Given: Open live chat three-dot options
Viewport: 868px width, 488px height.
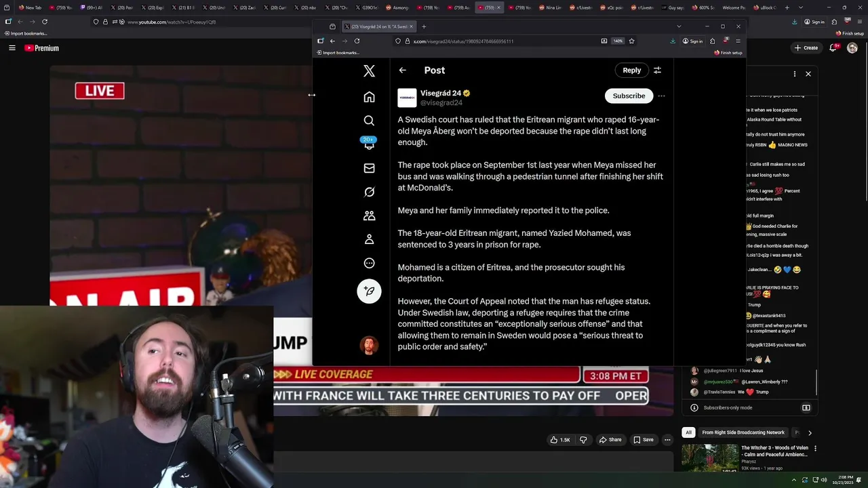Looking at the screenshot, I should (795, 74).
